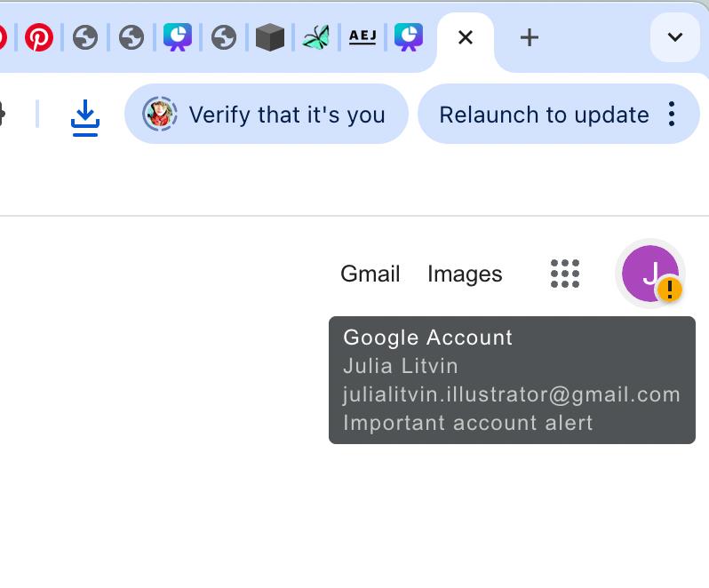Image resolution: width=709 pixels, height=588 pixels.
Task: Switch to the teal butterfly icon tab
Action: click(315, 37)
